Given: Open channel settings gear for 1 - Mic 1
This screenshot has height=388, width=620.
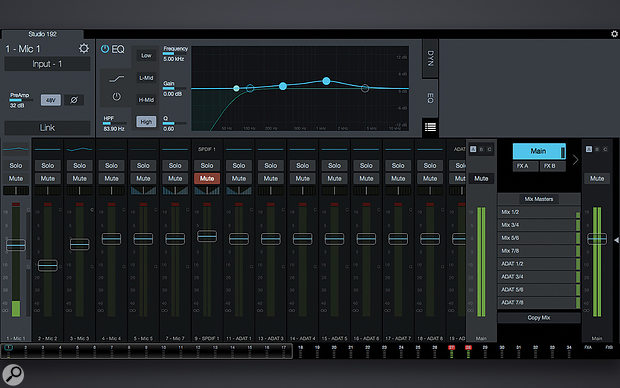Looking at the screenshot, I should click(84, 48).
